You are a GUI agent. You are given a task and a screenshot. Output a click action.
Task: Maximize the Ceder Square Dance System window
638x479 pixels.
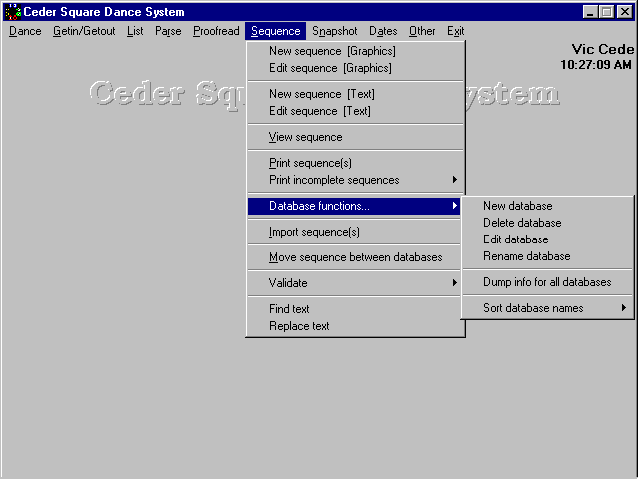coord(606,12)
